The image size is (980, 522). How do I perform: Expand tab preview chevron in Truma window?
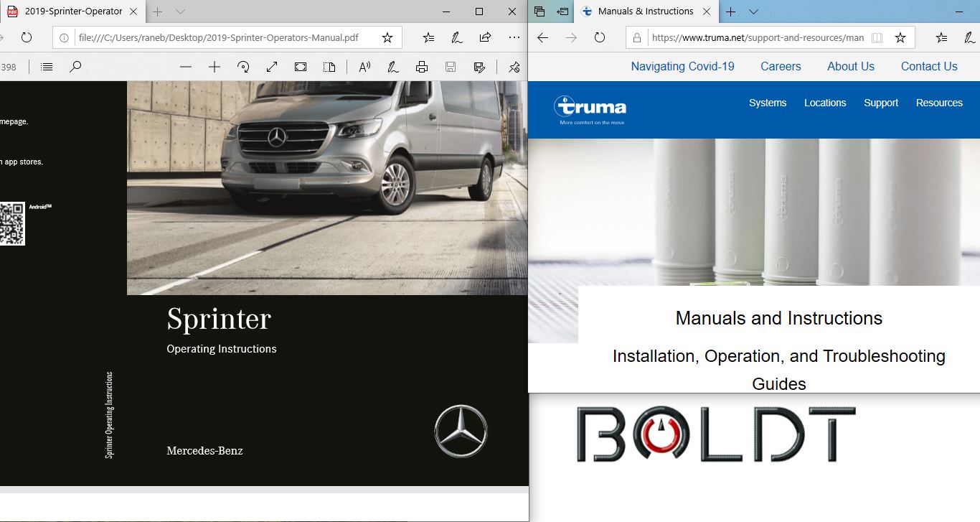pyautogui.click(x=753, y=11)
